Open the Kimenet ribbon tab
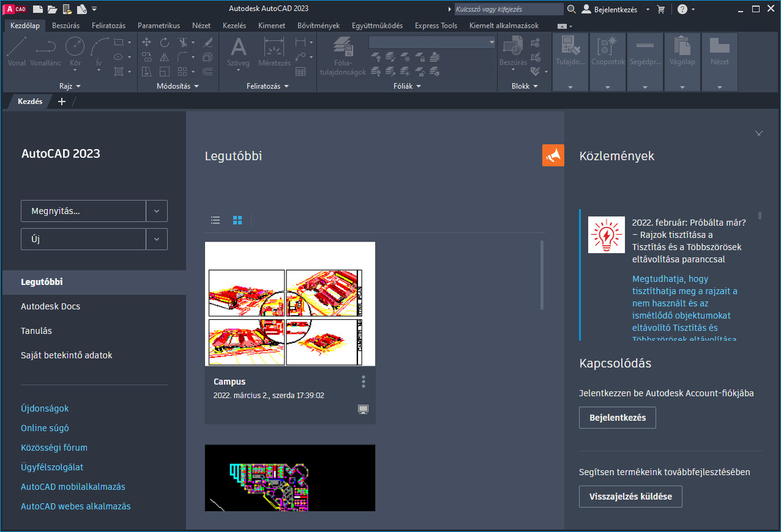The width and height of the screenshot is (781, 532). click(x=272, y=26)
